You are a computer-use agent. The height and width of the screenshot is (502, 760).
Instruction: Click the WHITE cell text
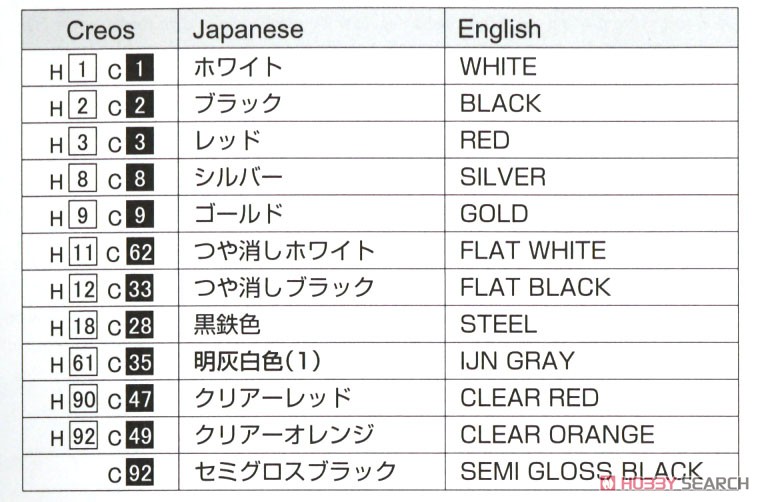(x=499, y=66)
